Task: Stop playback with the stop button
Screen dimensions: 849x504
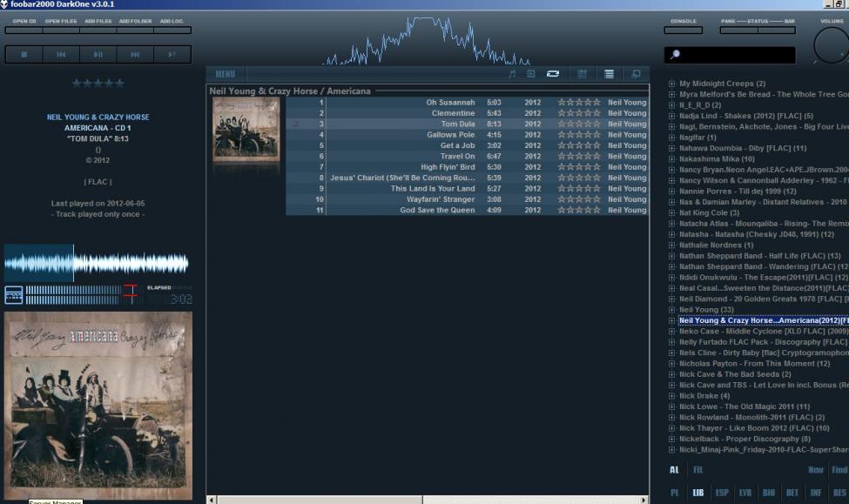Action: point(24,55)
